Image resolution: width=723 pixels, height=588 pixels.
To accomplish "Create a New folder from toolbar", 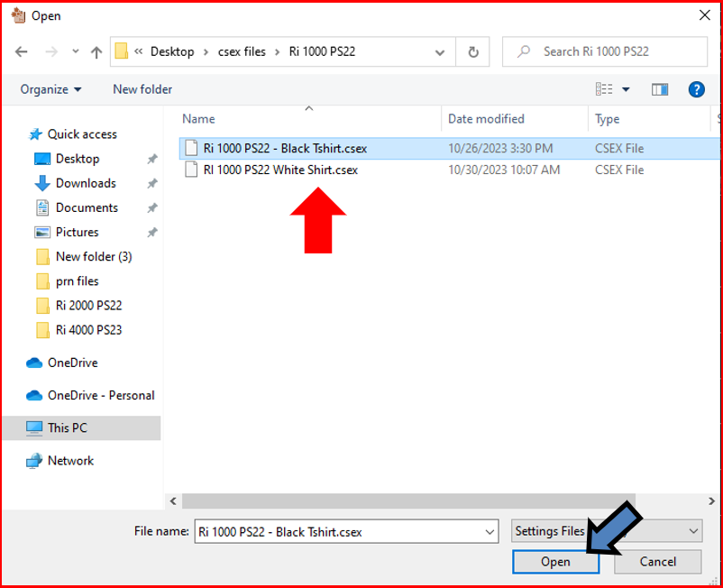I will pos(142,89).
